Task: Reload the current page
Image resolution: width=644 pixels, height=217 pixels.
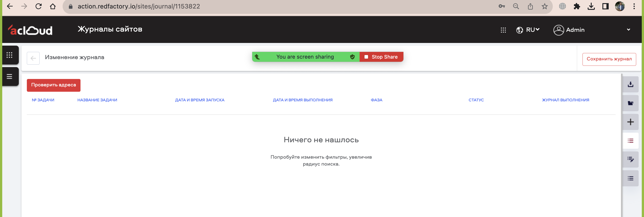Action: (x=38, y=6)
